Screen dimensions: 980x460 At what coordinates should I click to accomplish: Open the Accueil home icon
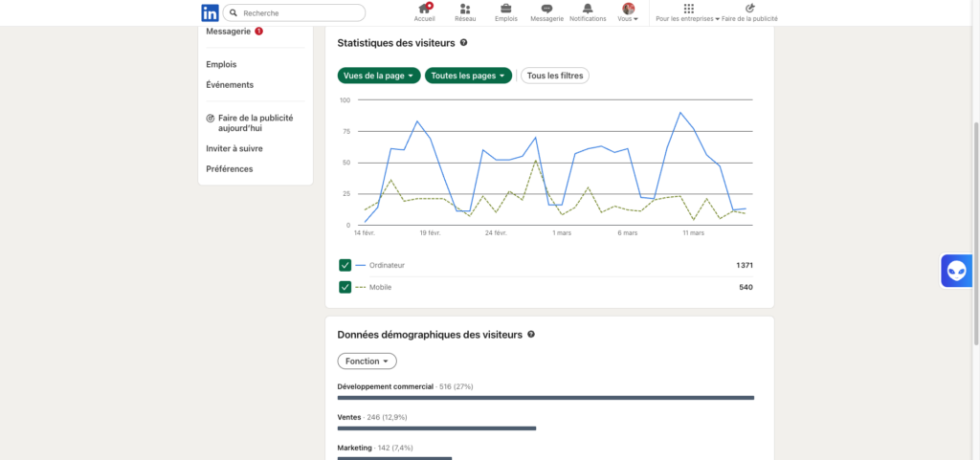click(x=424, y=9)
